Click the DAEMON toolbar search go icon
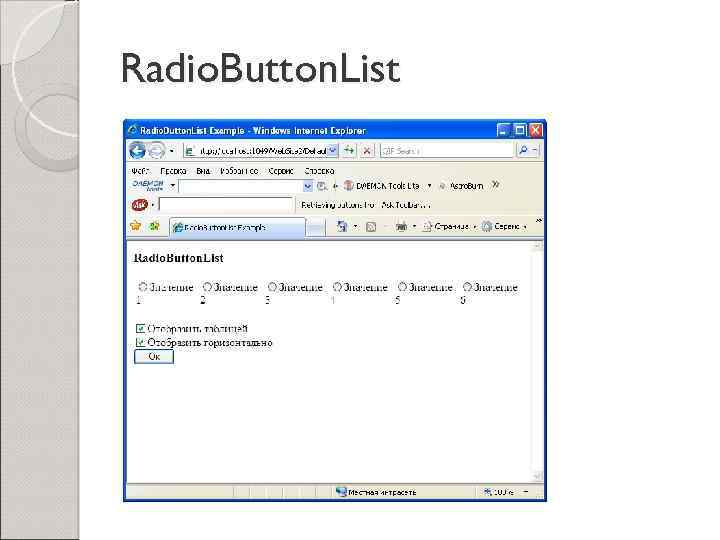The height and width of the screenshot is (540, 720). coord(322,186)
